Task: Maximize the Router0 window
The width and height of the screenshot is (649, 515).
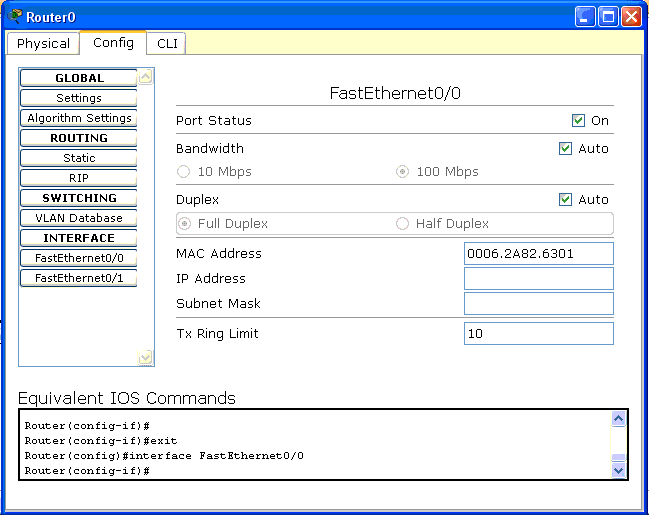Action: (608, 17)
